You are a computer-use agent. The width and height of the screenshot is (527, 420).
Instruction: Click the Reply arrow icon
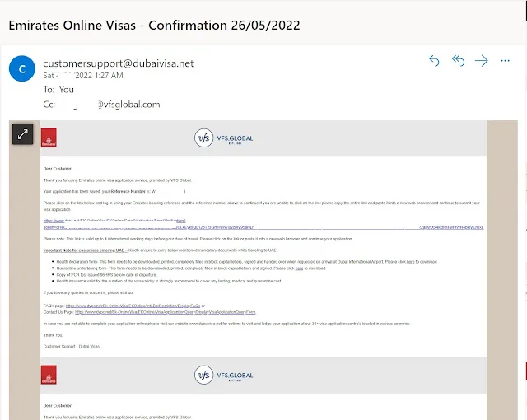[434, 61]
